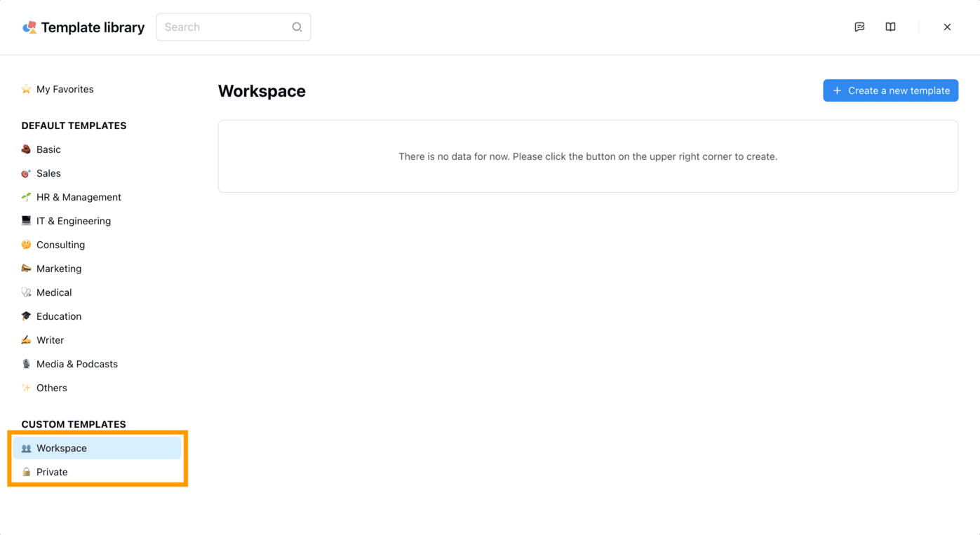Click the Template library logo icon

point(29,27)
